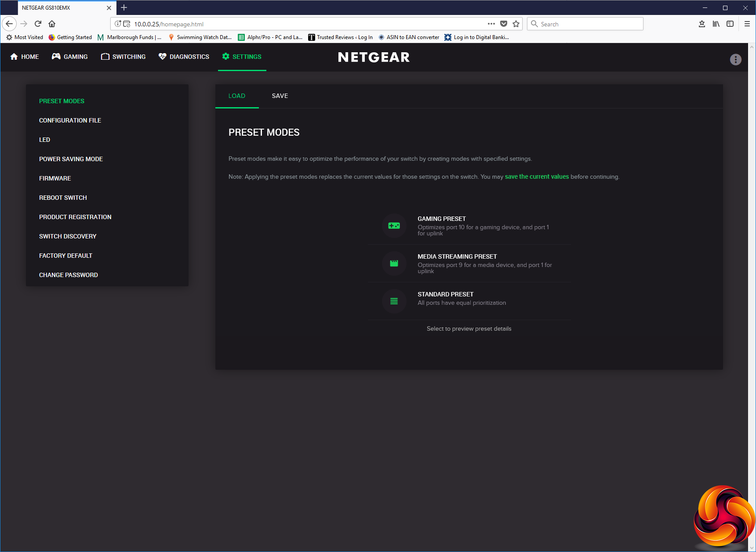Switch to the LOAD tab
The image size is (756, 552).
(x=237, y=96)
